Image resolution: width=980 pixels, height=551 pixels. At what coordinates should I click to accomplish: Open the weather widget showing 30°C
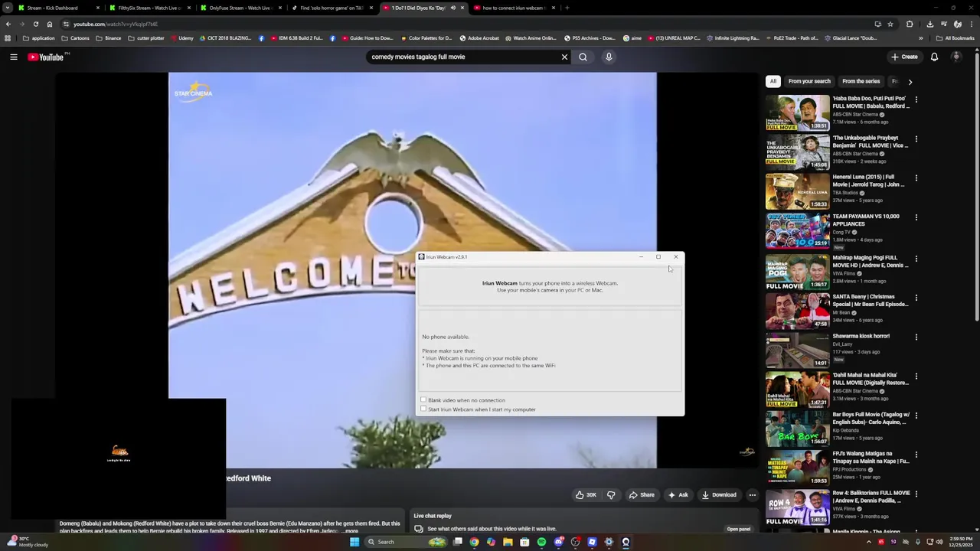point(28,542)
